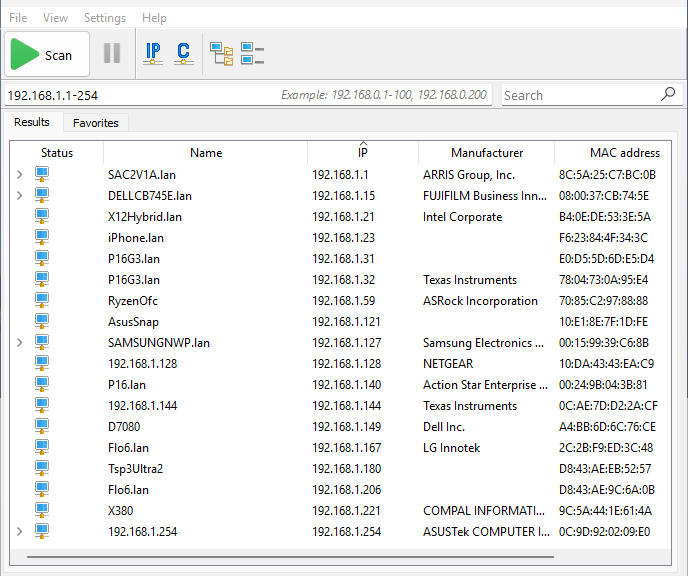Image resolution: width=688 pixels, height=576 pixels.
Task: Click MAC address F6:23:84:4F:34:3C
Action: click(x=603, y=238)
